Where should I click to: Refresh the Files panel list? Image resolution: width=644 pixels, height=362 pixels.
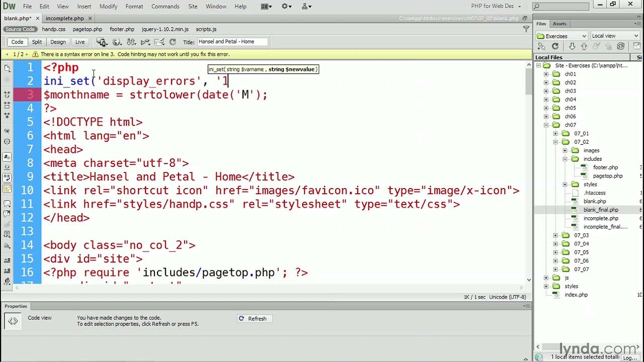555,46
